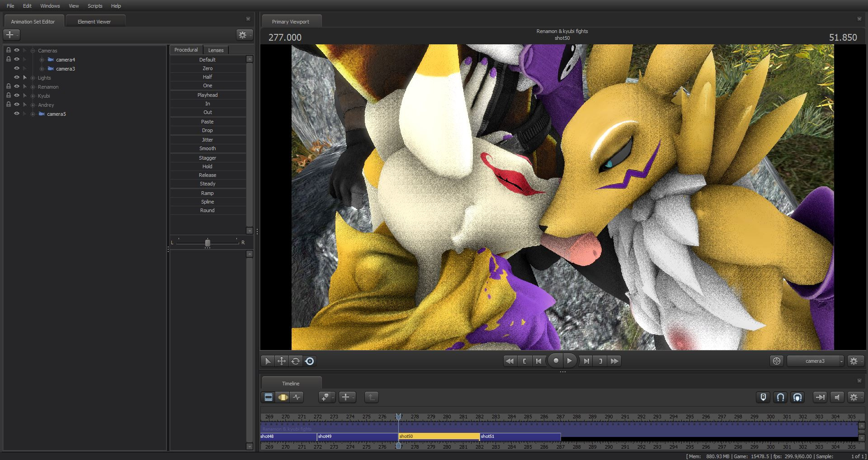Open the File menu
868x460 pixels.
pos(10,6)
